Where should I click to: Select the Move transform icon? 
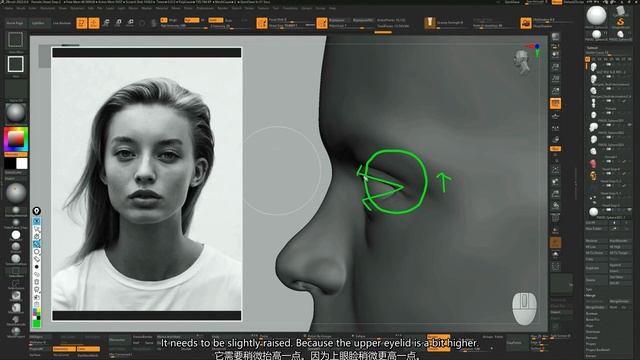pos(106,23)
